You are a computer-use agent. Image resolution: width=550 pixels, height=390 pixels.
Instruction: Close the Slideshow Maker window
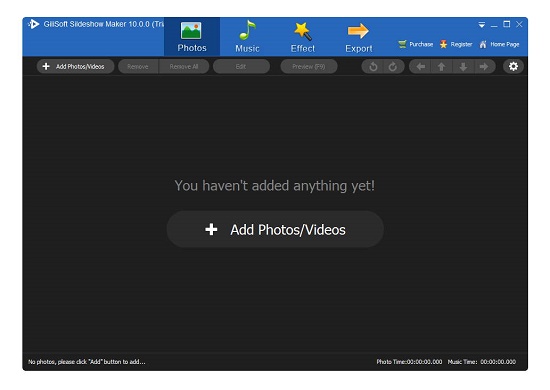point(519,24)
